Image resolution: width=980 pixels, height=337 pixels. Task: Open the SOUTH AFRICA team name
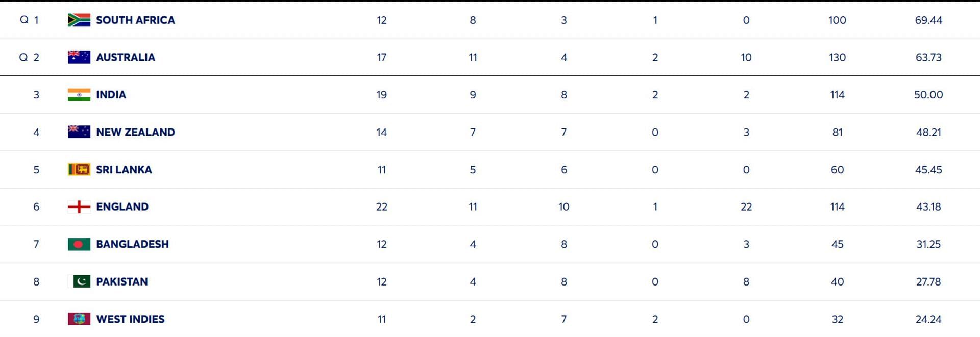pyautogui.click(x=135, y=20)
